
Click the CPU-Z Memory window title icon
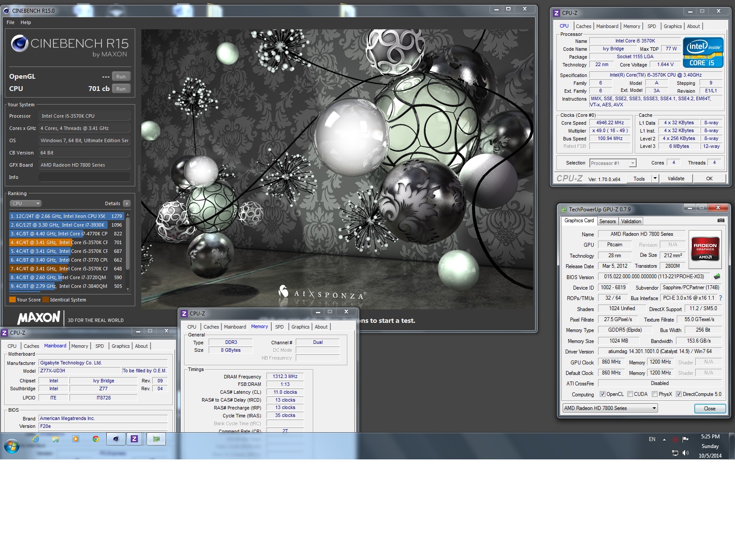(185, 314)
